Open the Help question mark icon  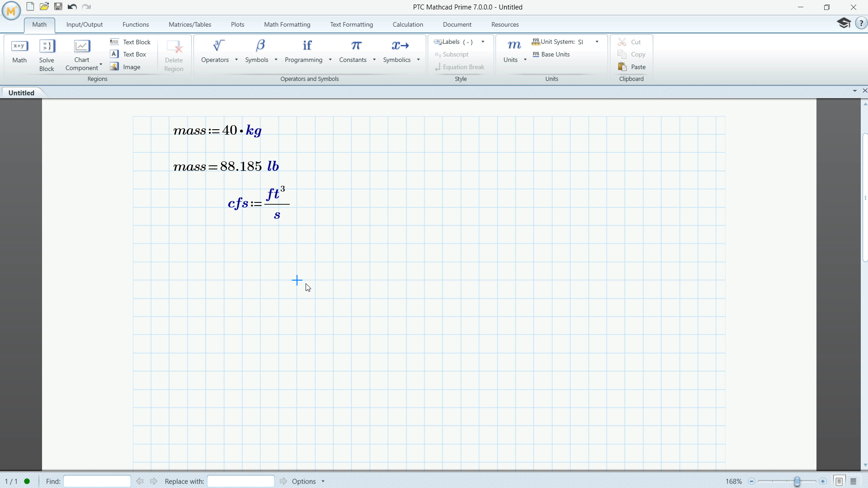pyautogui.click(x=861, y=23)
